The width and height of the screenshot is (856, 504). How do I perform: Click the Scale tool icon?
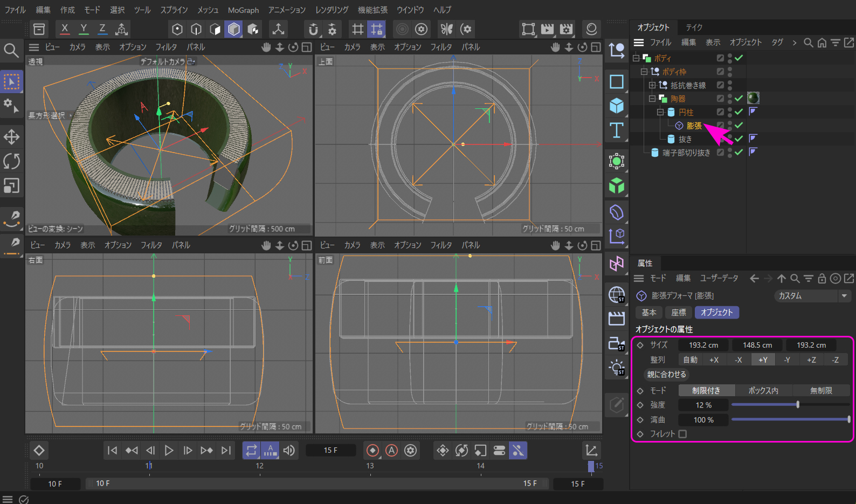(11, 186)
